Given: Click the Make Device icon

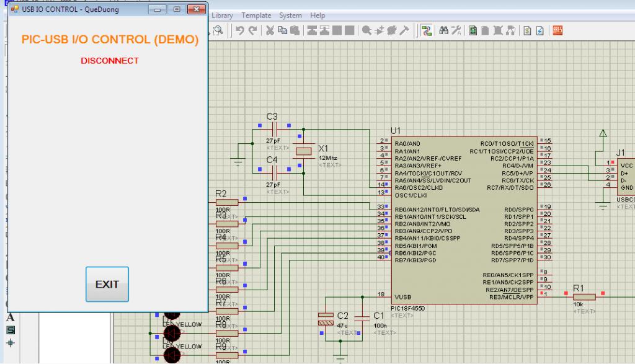Looking at the screenshot, I should click(x=380, y=30).
